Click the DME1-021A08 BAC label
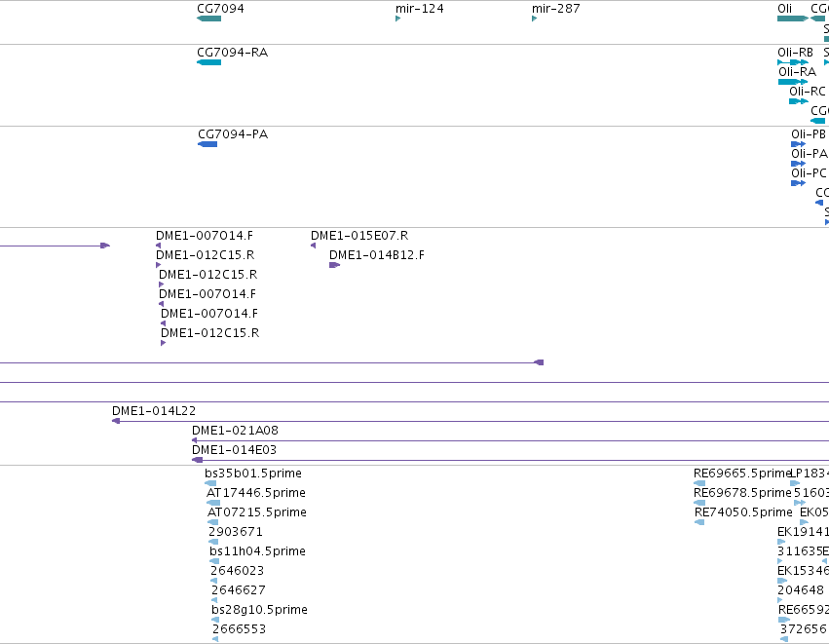The height and width of the screenshot is (644, 829). (x=235, y=431)
